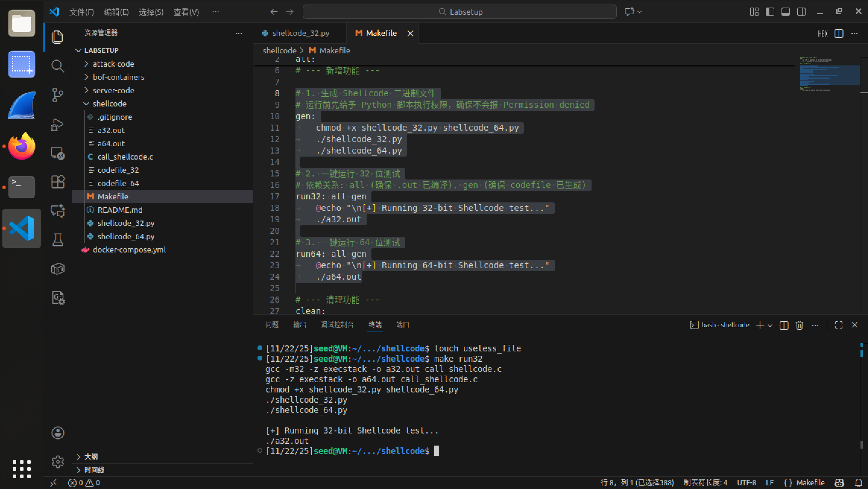Switch to the shellcode_32.py tab
This screenshot has width=868, height=489.
click(300, 33)
